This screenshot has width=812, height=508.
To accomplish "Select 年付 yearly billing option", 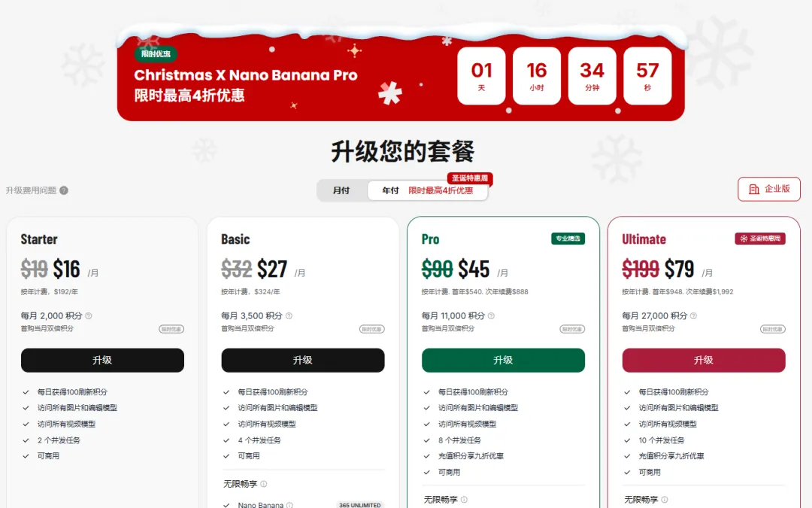I will [x=427, y=190].
